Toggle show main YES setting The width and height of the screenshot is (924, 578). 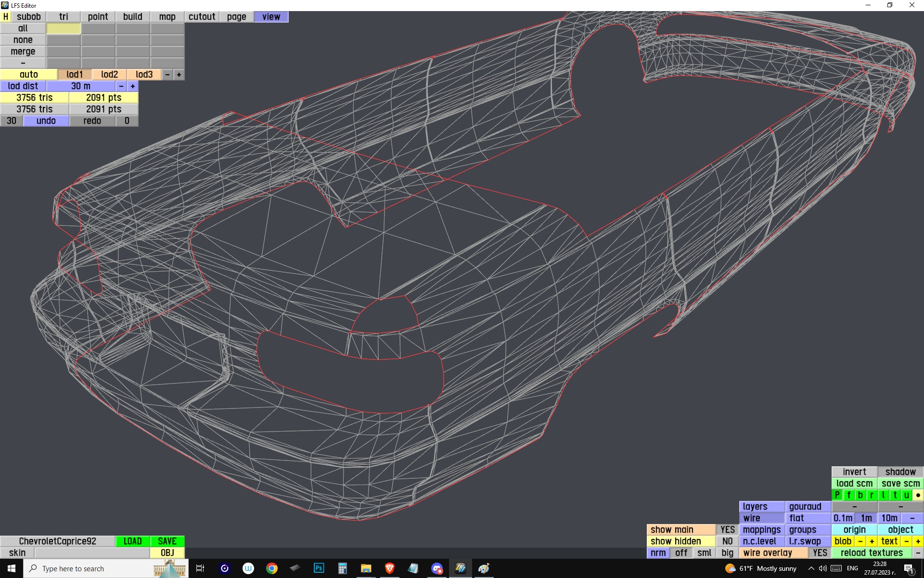click(x=727, y=530)
